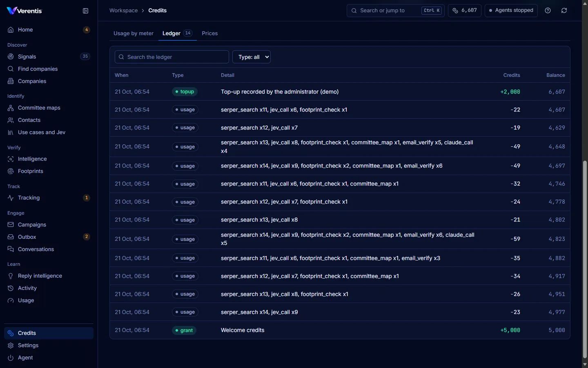This screenshot has width=588, height=368.
Task: Click 'Top-up recorded by the administrator (demo)'
Action: tap(280, 92)
